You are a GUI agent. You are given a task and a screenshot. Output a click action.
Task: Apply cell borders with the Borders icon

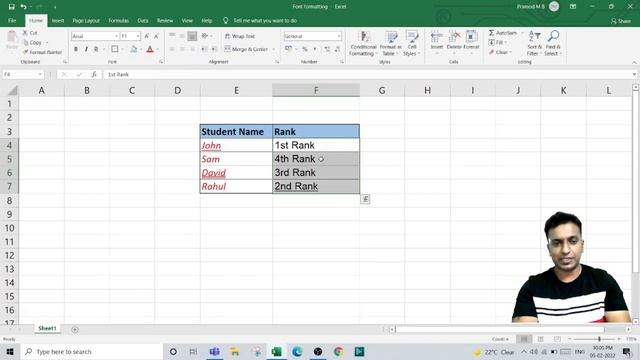(x=115, y=49)
